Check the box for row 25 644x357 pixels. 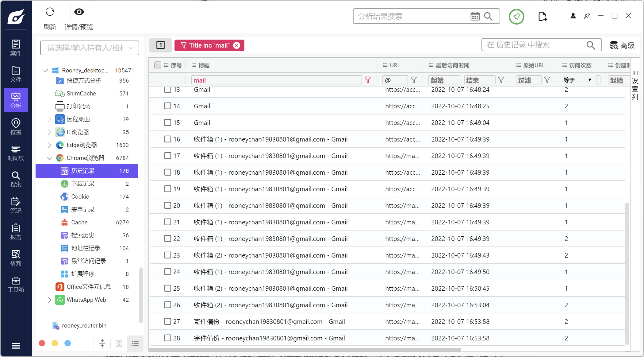pos(167,289)
